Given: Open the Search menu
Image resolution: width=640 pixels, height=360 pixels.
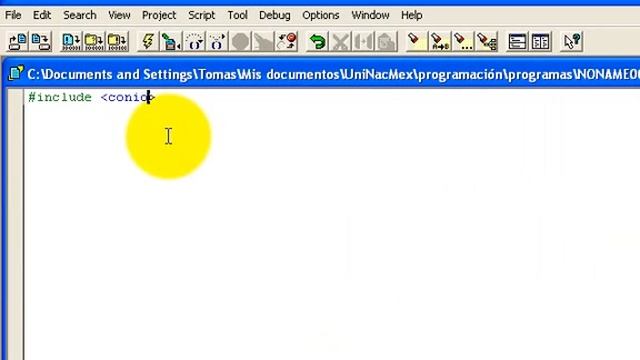Looking at the screenshot, I should (x=80, y=15).
